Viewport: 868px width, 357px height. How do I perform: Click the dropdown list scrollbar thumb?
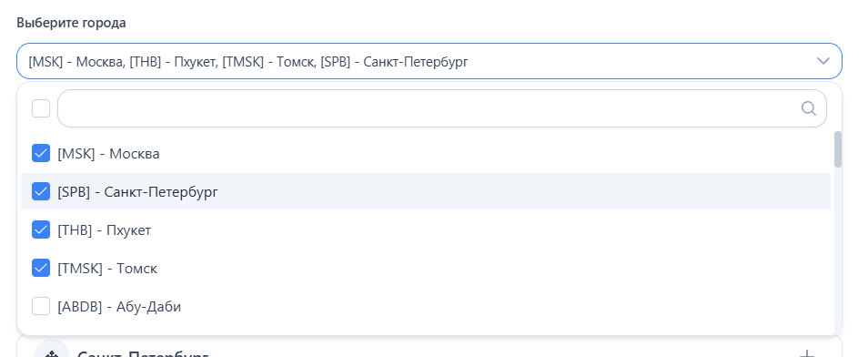coord(838,149)
